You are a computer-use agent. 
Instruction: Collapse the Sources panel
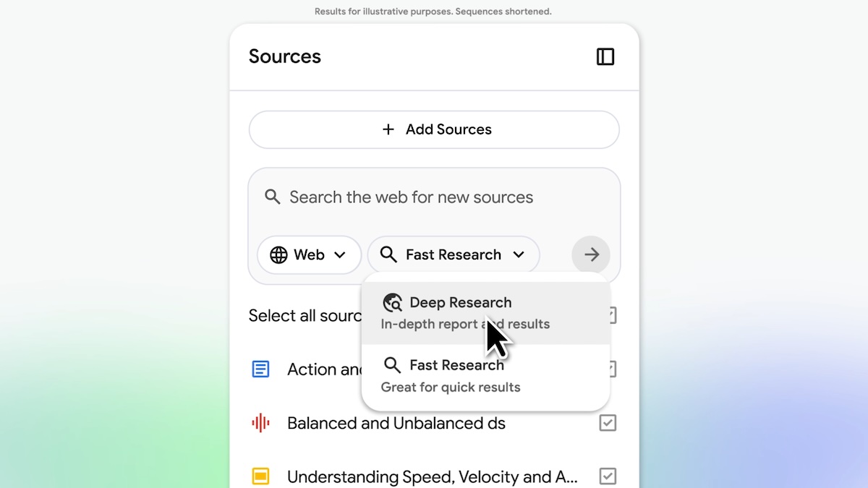click(605, 56)
